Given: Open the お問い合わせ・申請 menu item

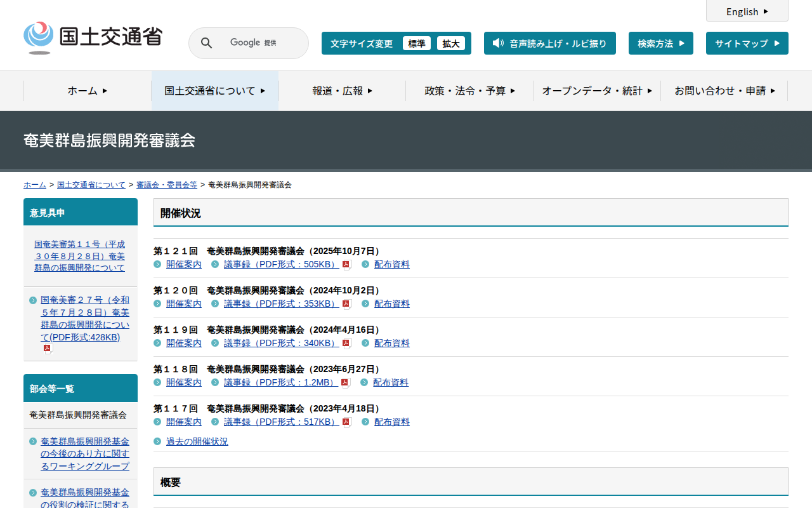Looking at the screenshot, I should (x=724, y=91).
